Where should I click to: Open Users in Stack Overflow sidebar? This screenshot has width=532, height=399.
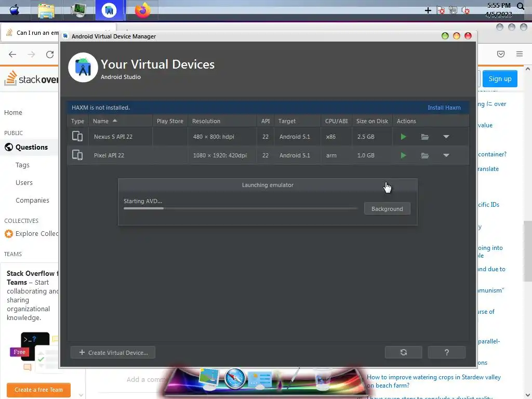coord(24,182)
